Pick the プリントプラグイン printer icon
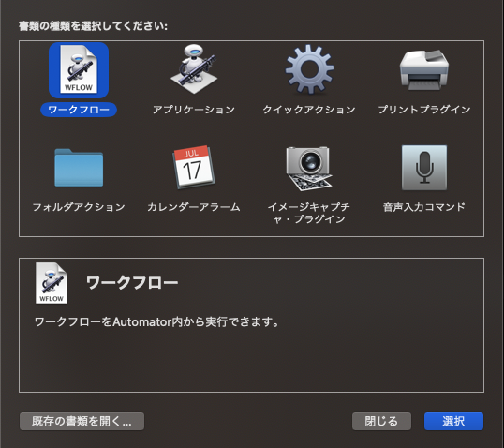The image size is (504, 448). (424, 69)
